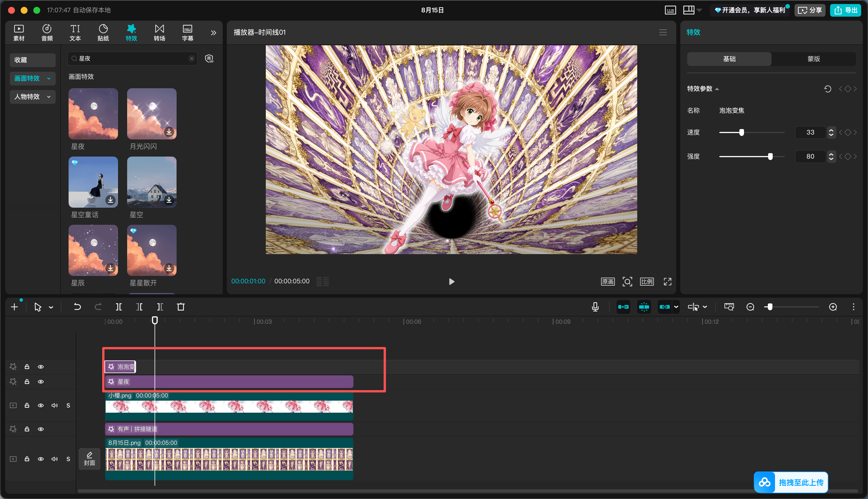Lock the 星夜 effect track
Screen dimensions: 868x499
27,382
